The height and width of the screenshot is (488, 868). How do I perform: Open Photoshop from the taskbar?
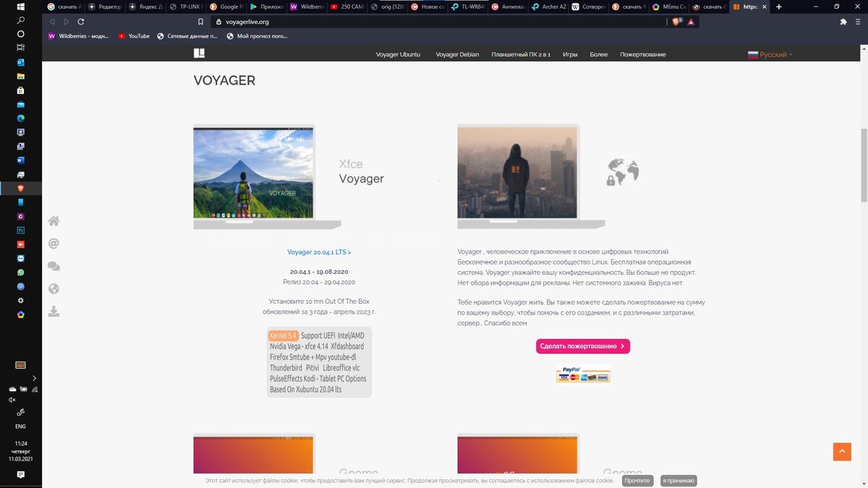[20, 230]
